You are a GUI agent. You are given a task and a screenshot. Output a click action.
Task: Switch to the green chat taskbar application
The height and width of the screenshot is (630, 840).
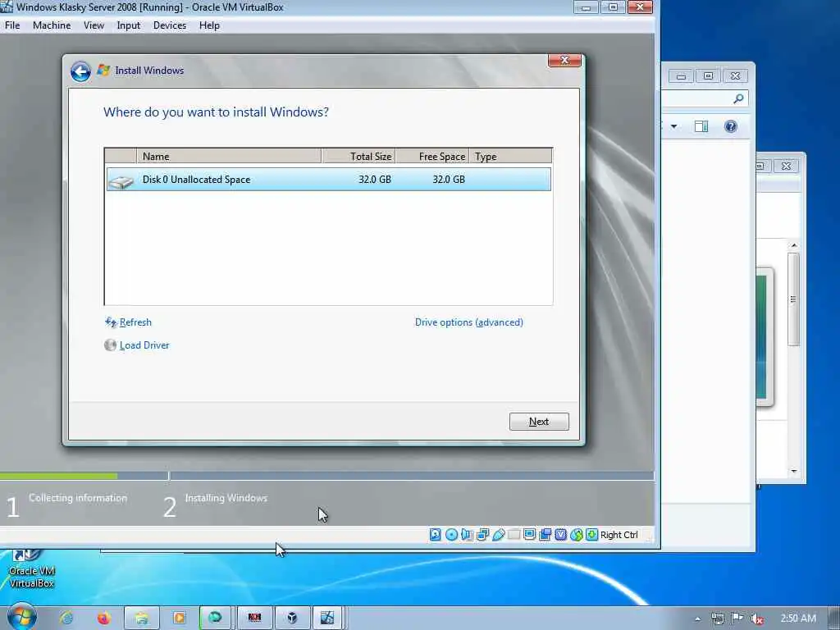[216, 619]
